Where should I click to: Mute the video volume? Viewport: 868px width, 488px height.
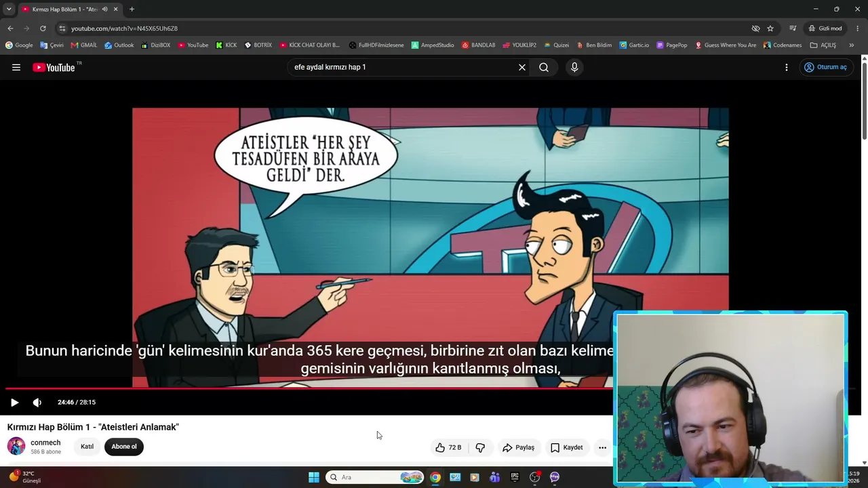(37, 402)
